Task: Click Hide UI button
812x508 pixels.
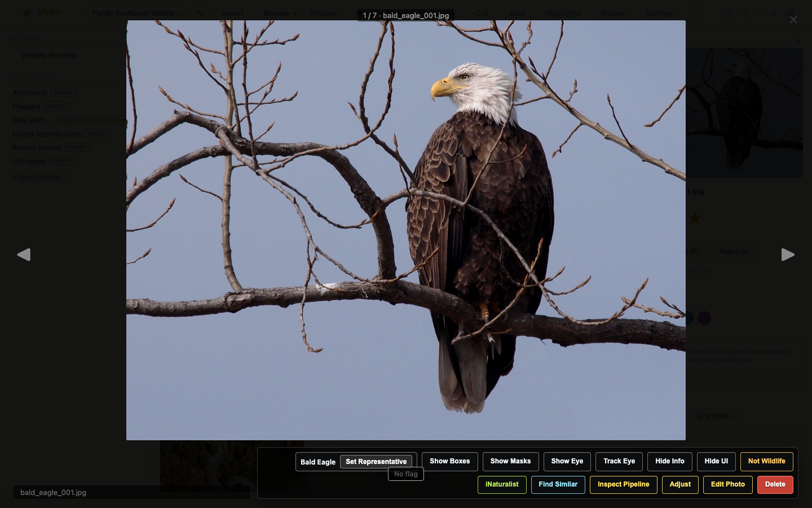Action: click(x=716, y=461)
